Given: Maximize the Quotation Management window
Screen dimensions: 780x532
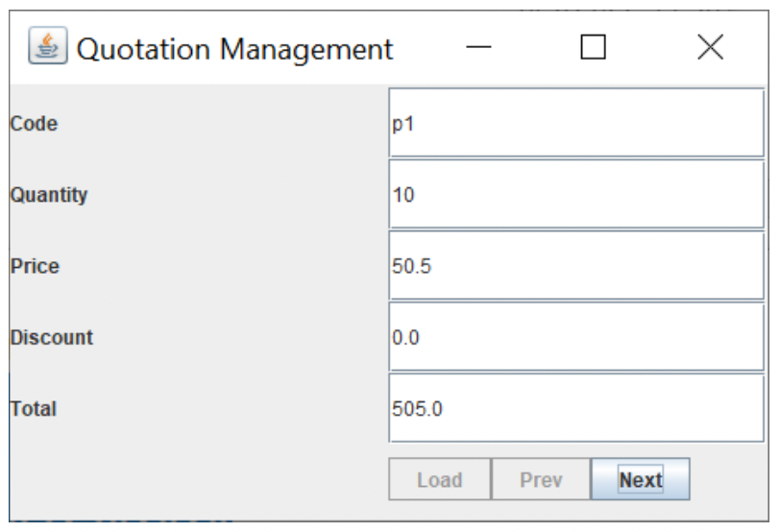Looking at the screenshot, I should click(x=593, y=47).
